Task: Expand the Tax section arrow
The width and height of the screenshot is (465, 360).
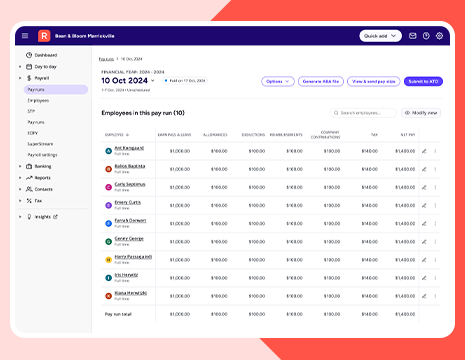Action: pyautogui.click(x=20, y=201)
